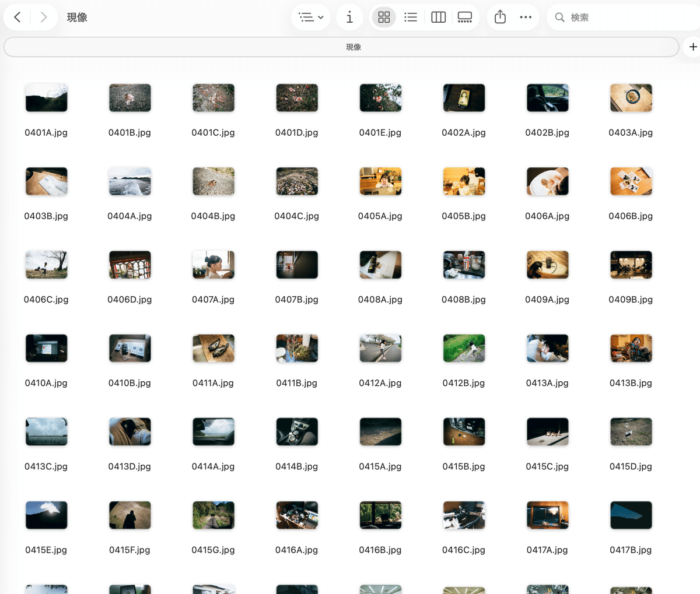Select thumbnail of 0408B.jpg
This screenshot has height=594, width=700.
coord(464,265)
